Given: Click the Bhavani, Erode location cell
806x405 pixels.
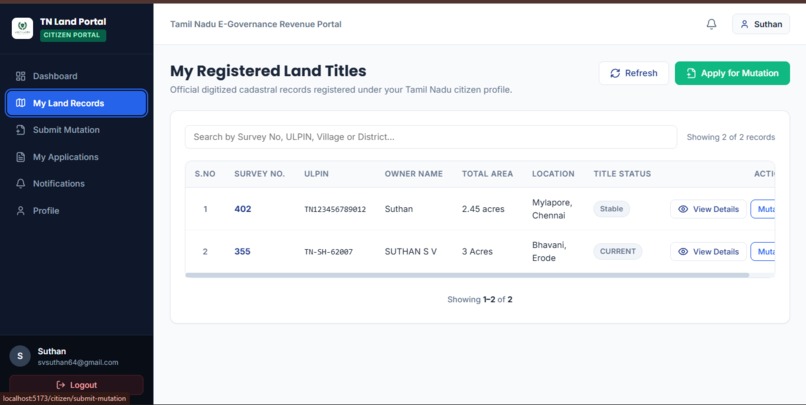Looking at the screenshot, I should click(x=549, y=251).
